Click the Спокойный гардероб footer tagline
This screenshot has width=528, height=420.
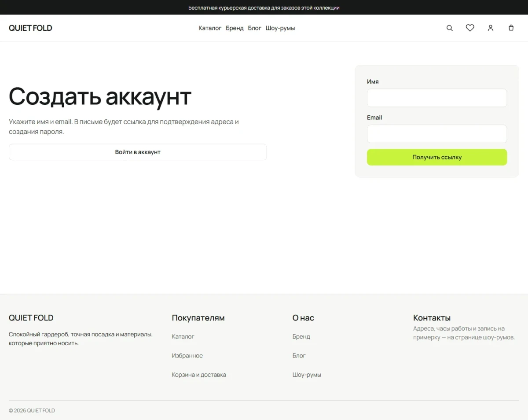point(81,339)
